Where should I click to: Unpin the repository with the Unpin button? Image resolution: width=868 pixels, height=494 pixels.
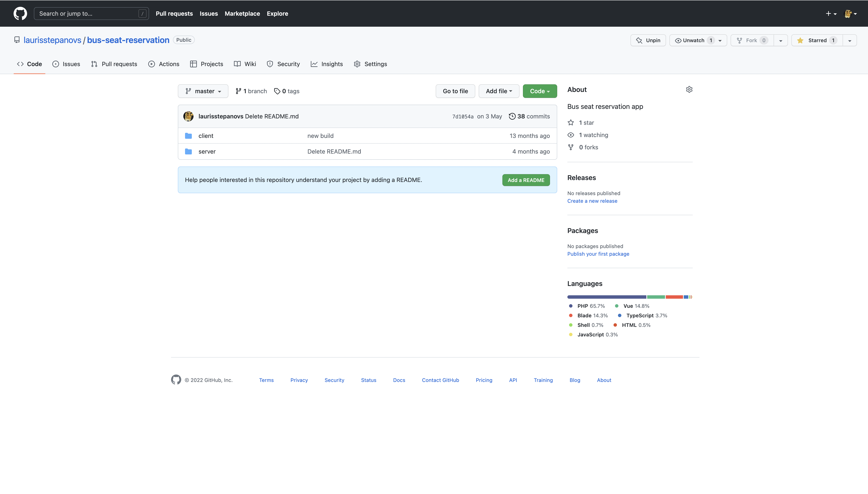648,40
